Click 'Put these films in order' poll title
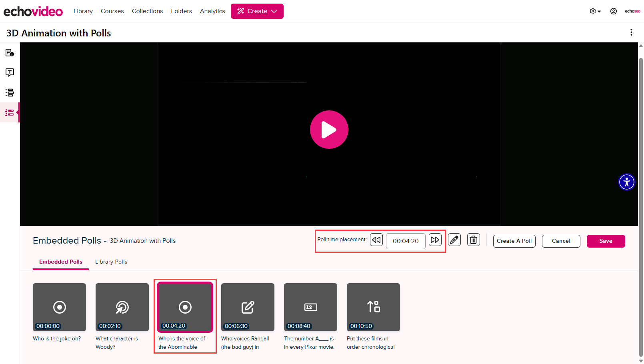The width and height of the screenshot is (644, 364). pos(371,343)
